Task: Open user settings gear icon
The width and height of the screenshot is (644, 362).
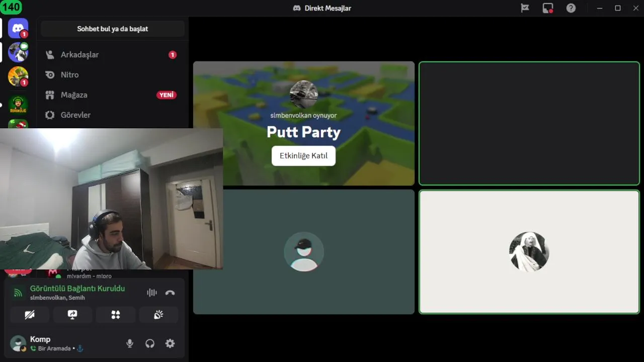Action: pos(170,343)
